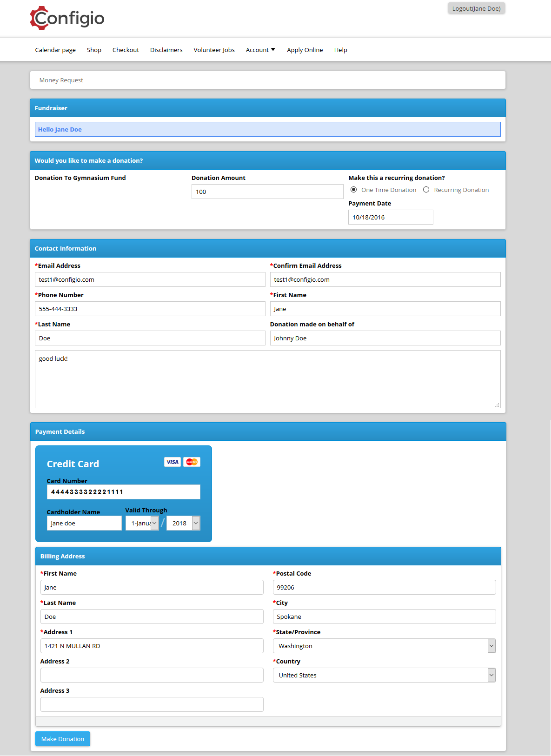Screen dimensions: 551x756
Task: Click the Fundraiser section header
Action: [268, 108]
